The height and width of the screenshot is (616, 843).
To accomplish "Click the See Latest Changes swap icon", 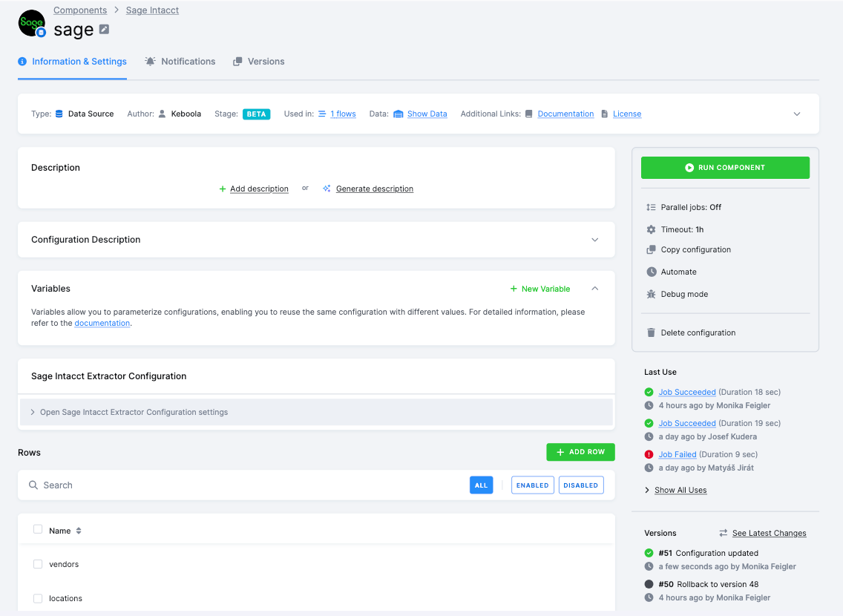I will coord(722,533).
